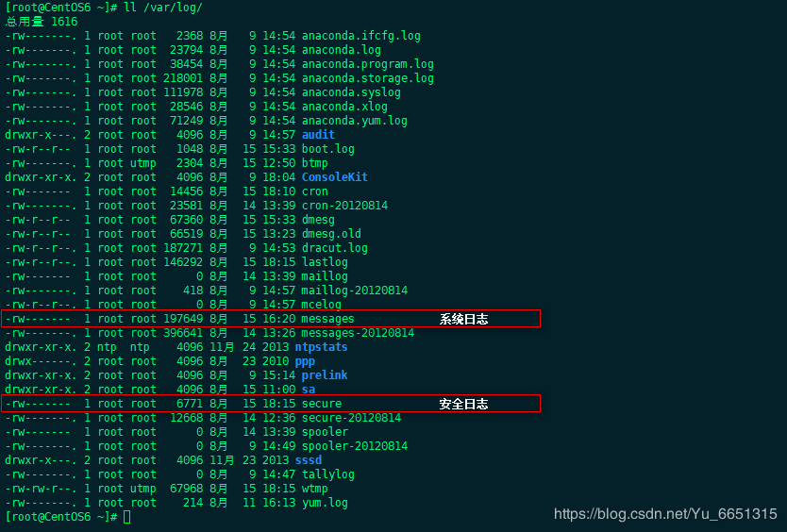Select the wtmp filename

click(x=315, y=489)
